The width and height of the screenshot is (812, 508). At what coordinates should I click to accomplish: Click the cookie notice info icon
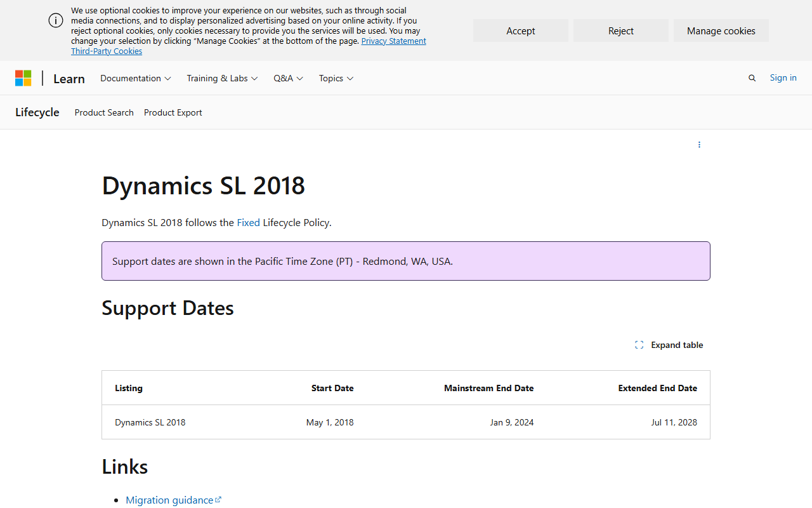click(56, 20)
